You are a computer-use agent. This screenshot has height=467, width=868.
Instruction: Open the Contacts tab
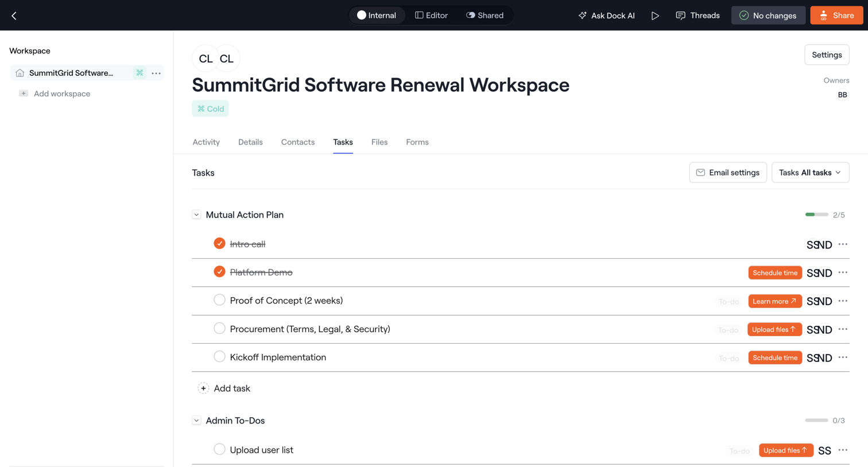tap(298, 142)
